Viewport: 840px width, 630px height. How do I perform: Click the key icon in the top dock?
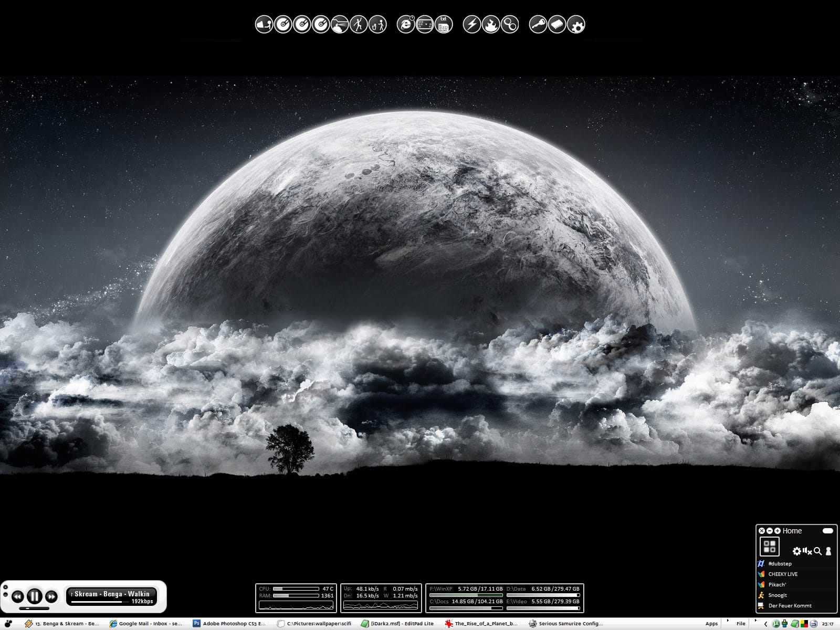pyautogui.click(x=538, y=24)
